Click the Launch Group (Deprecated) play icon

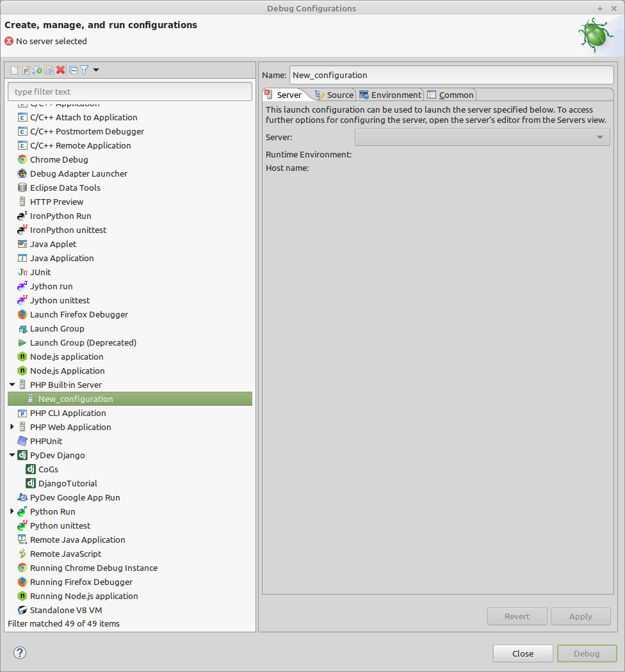pyautogui.click(x=22, y=343)
